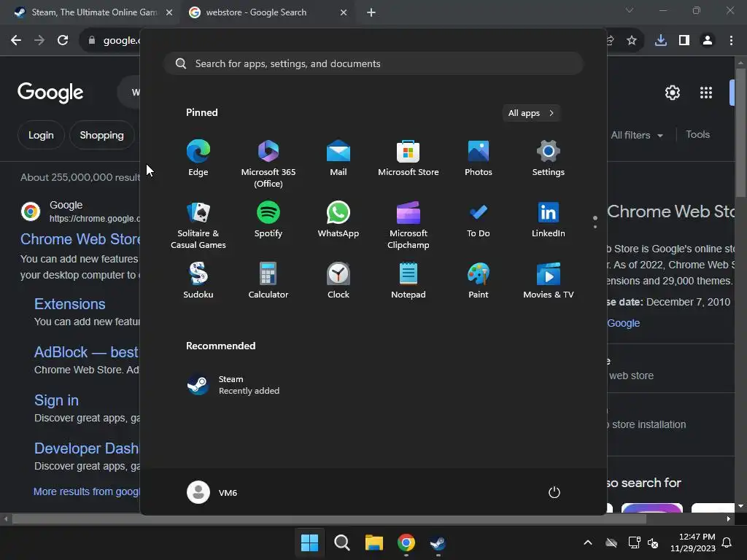The width and height of the screenshot is (747, 560).
Task: Toggle Chrome side panel
Action: (684, 41)
